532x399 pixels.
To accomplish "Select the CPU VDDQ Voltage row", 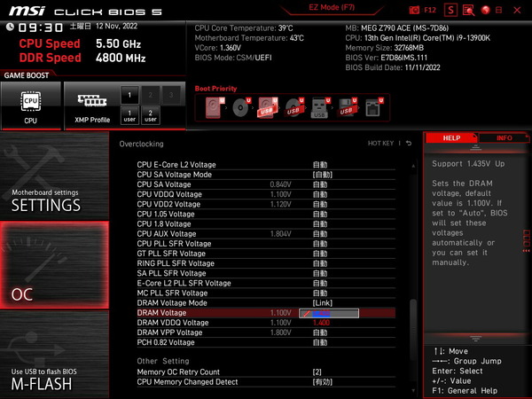I will pos(266,194).
